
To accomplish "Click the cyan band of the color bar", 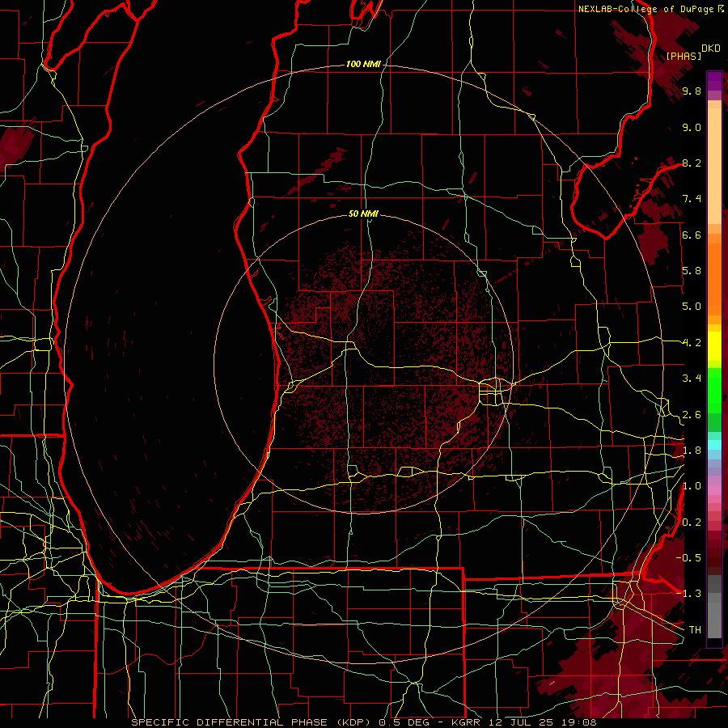I will click(x=714, y=445).
